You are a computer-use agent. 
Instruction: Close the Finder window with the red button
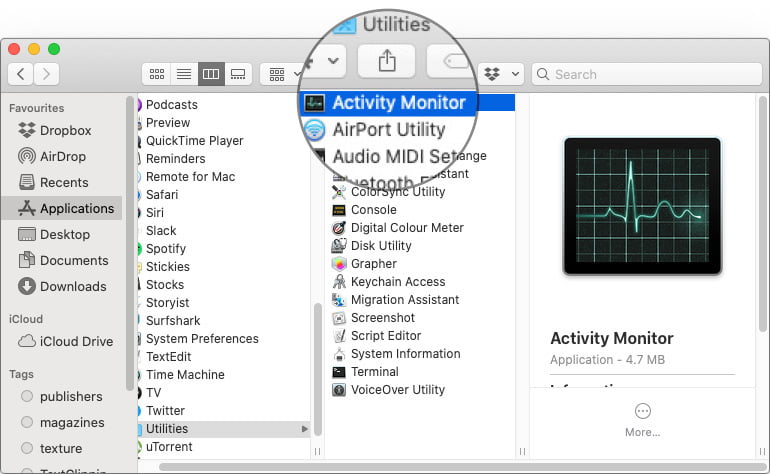[14, 49]
